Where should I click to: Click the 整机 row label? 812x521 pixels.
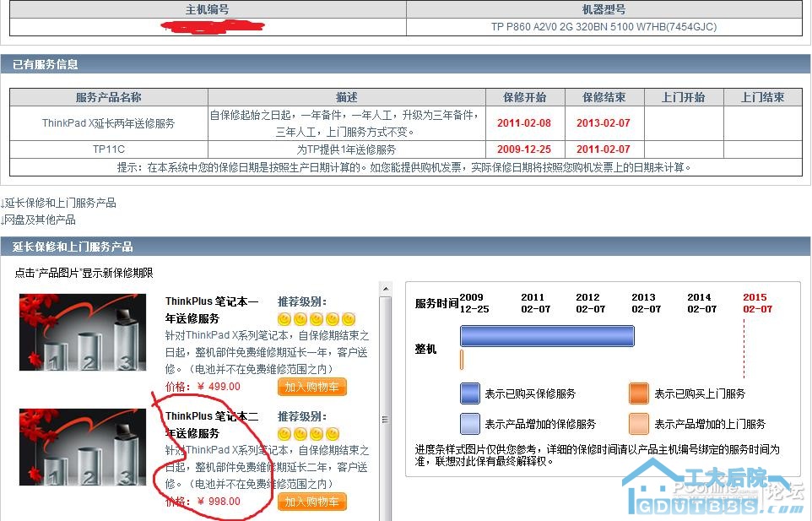pyautogui.click(x=425, y=349)
